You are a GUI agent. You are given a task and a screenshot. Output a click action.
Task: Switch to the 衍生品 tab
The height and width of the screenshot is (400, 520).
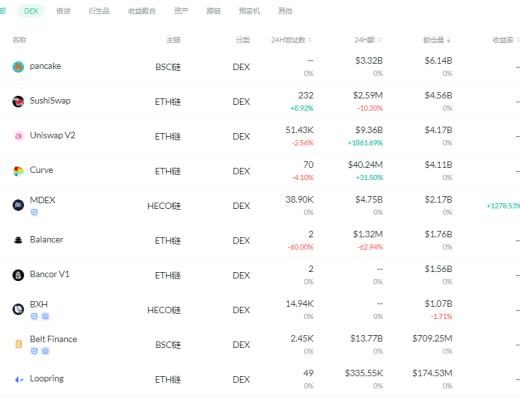(x=99, y=11)
